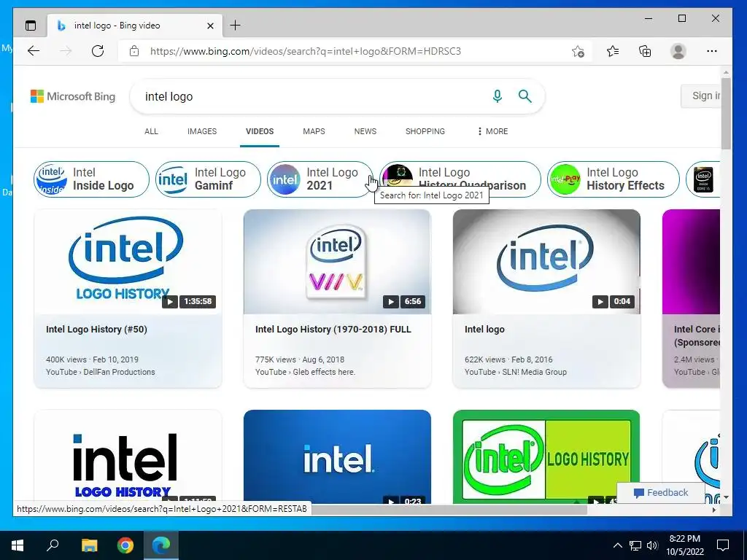Viewport: 747px width, 560px height.
Task: Click the page scroll down arrow
Action: [726, 497]
